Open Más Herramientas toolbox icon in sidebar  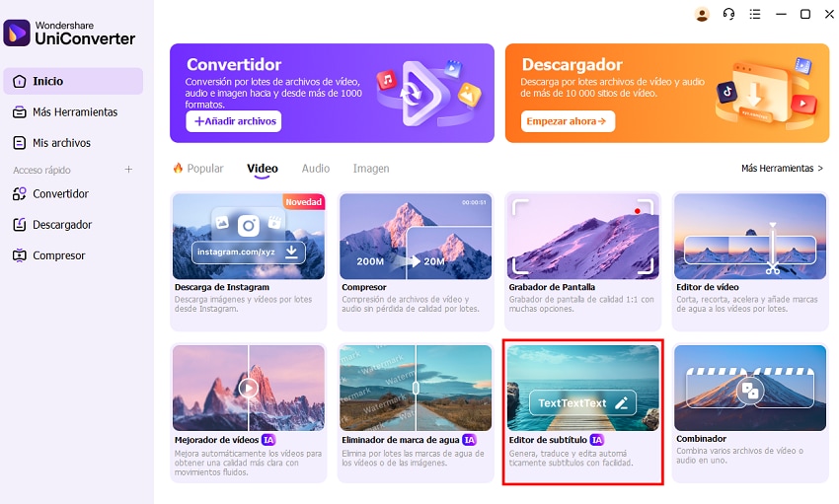[x=20, y=112]
